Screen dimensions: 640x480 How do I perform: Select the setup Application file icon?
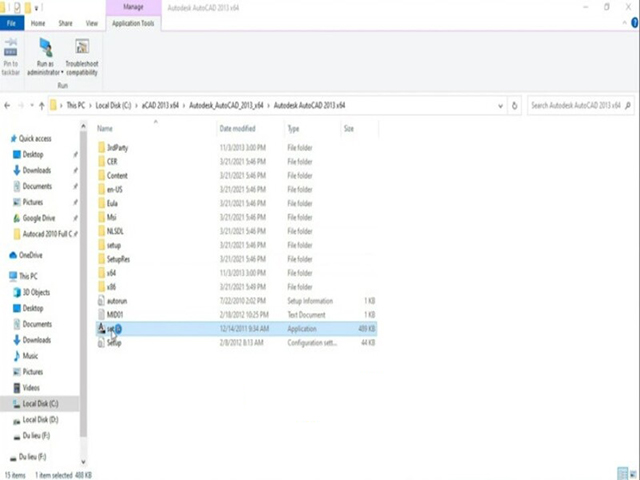click(101, 328)
